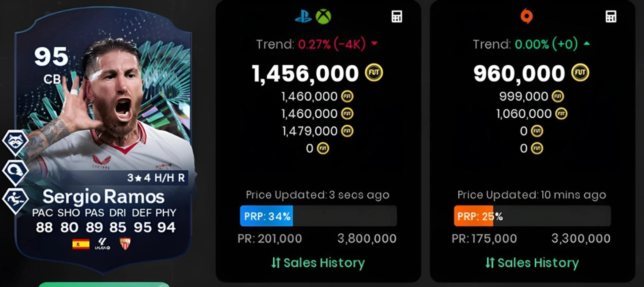Select the slide tackle playstyle badge
The image size is (644, 287).
coord(15,200)
